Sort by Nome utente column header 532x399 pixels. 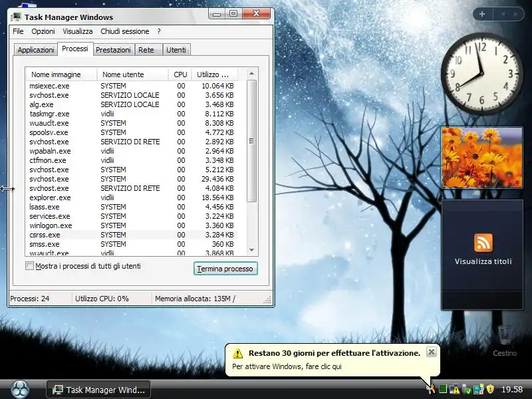click(132, 74)
